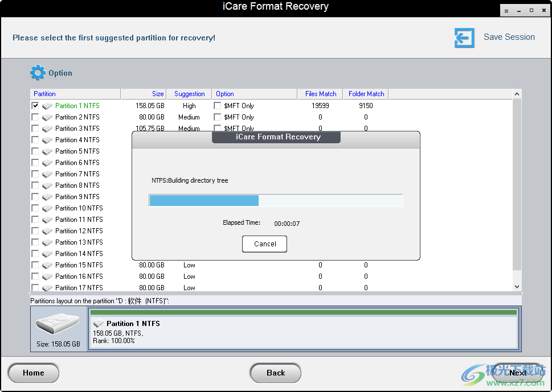Click the drive icon of Partition 6 NTFS
This screenshot has width=552, height=392.
(x=47, y=163)
